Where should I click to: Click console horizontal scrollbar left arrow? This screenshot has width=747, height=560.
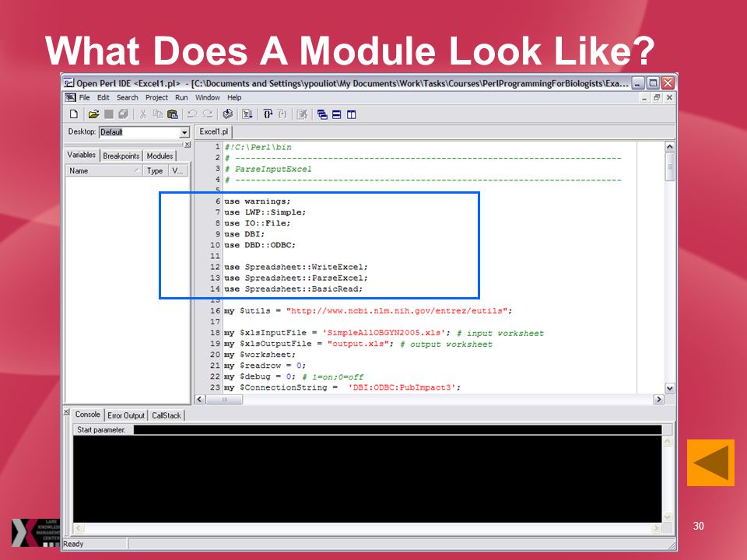click(x=79, y=528)
